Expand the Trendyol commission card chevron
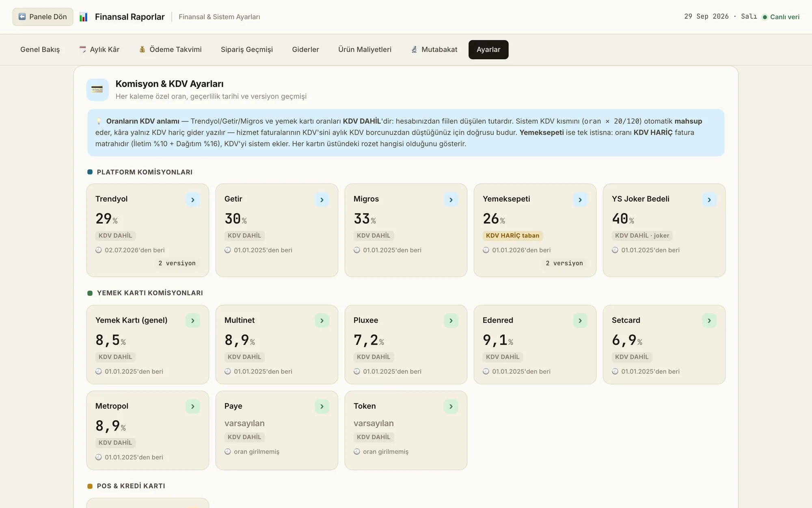 (x=193, y=200)
